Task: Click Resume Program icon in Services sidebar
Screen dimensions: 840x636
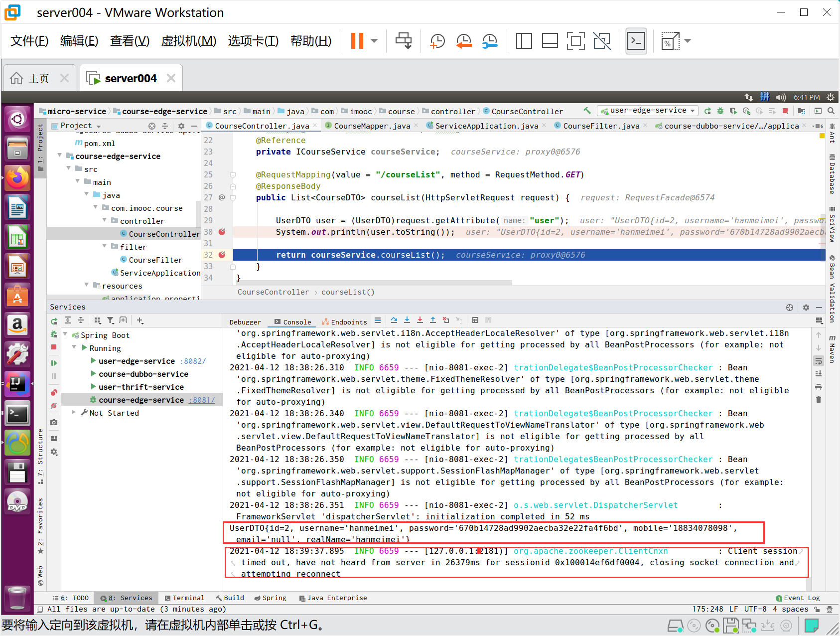Action: coord(54,363)
